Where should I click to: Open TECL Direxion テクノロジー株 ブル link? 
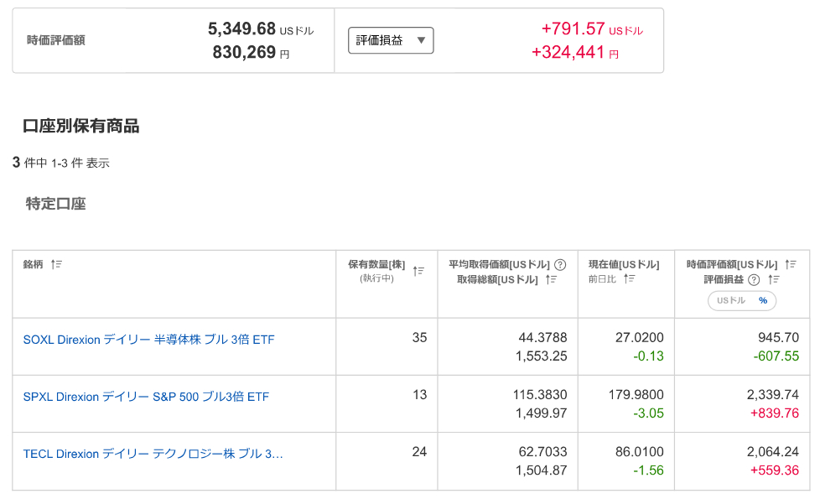[153, 454]
